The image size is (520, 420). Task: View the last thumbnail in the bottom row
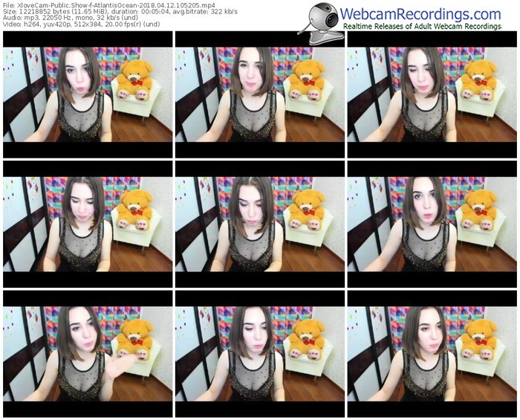coord(432,353)
